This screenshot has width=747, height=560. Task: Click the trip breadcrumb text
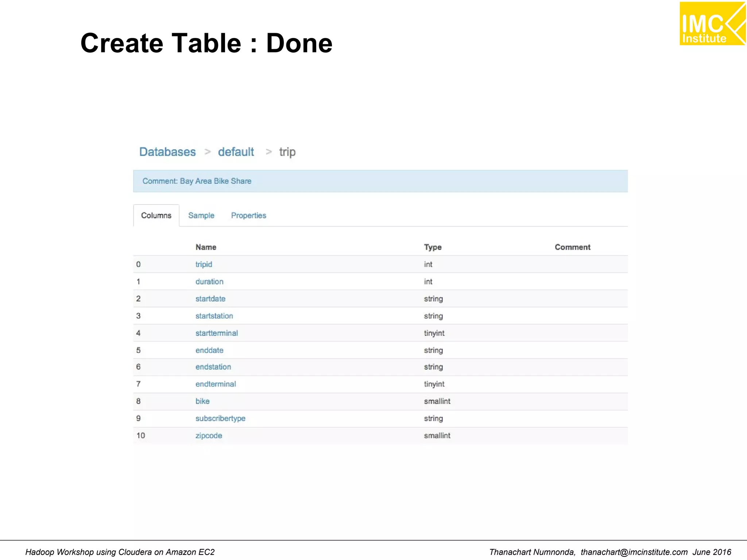[x=287, y=152]
